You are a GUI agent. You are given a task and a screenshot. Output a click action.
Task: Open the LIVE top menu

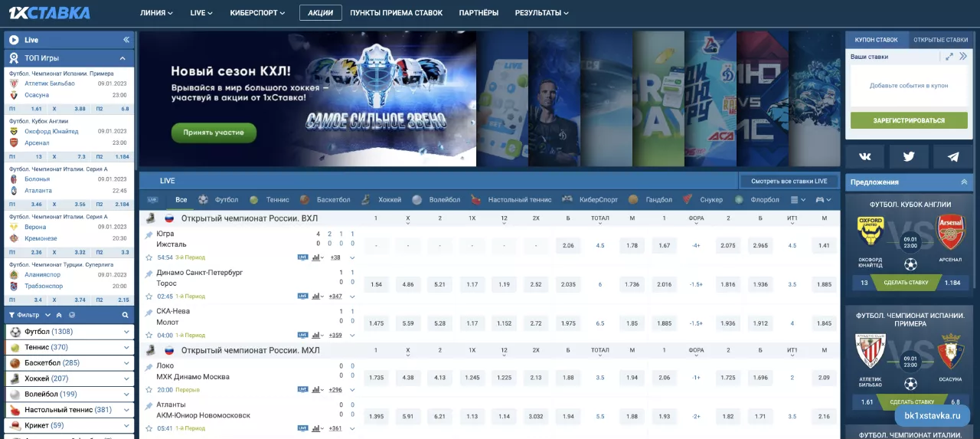click(201, 13)
